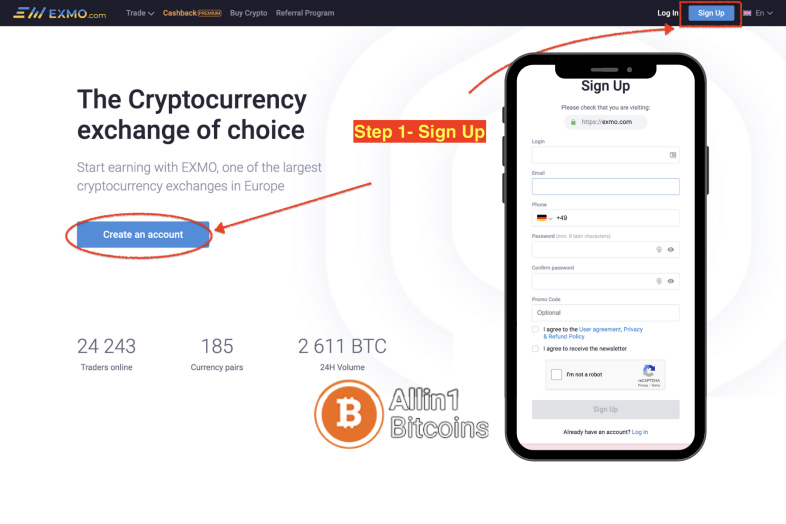Go to the Referral Program page

click(x=305, y=13)
